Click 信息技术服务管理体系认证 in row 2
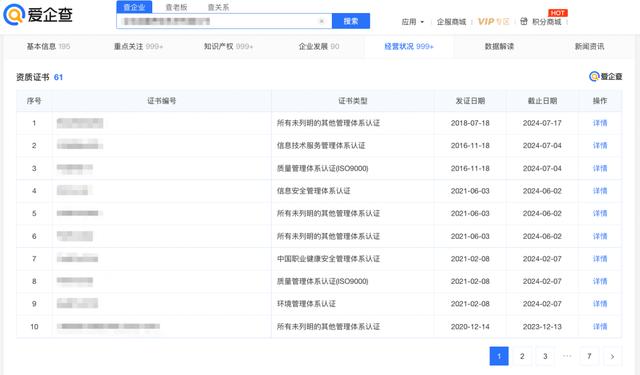640x375 pixels. [321, 145]
